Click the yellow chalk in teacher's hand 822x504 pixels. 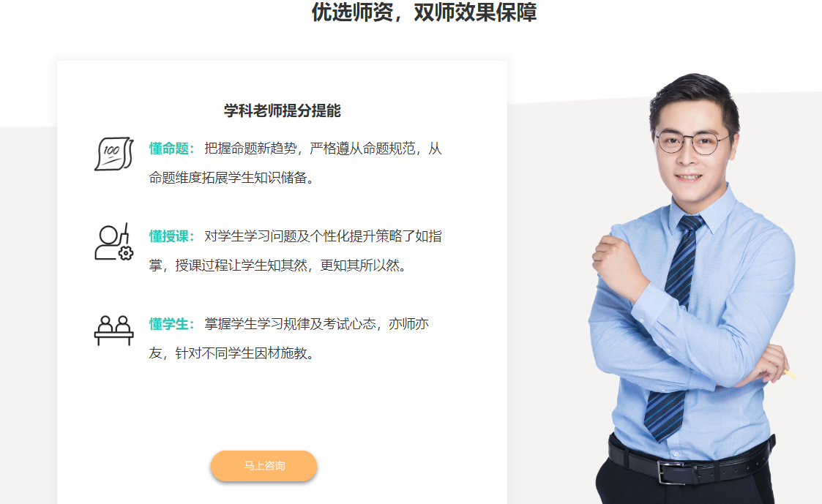tap(790, 374)
